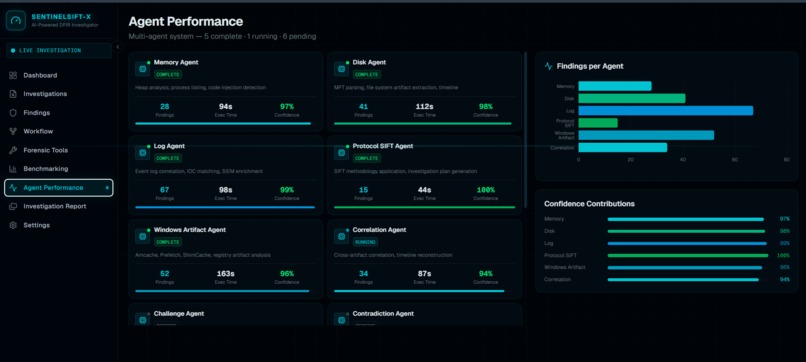Click Log Agent's 67 findings value
The width and height of the screenshot is (806, 362).
point(164,190)
